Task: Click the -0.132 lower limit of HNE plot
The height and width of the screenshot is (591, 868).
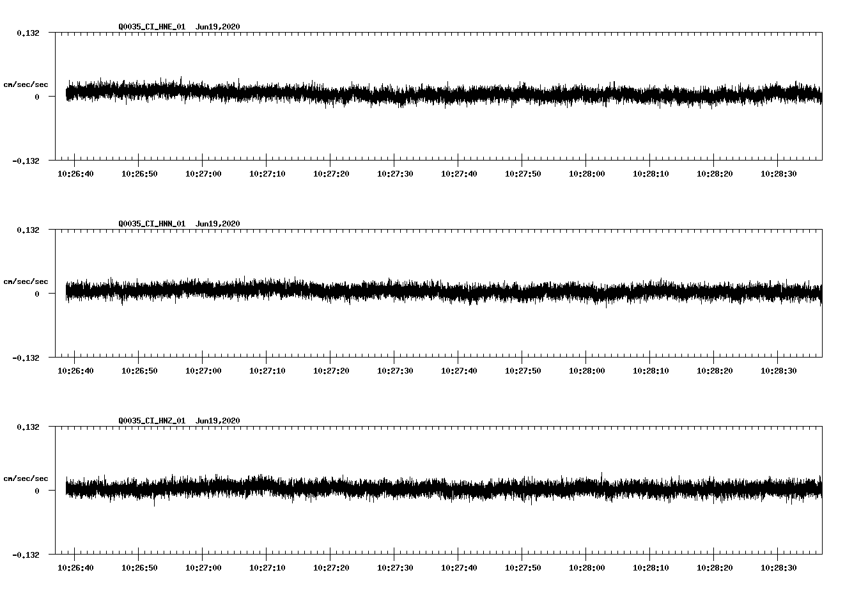Action: click(x=26, y=161)
